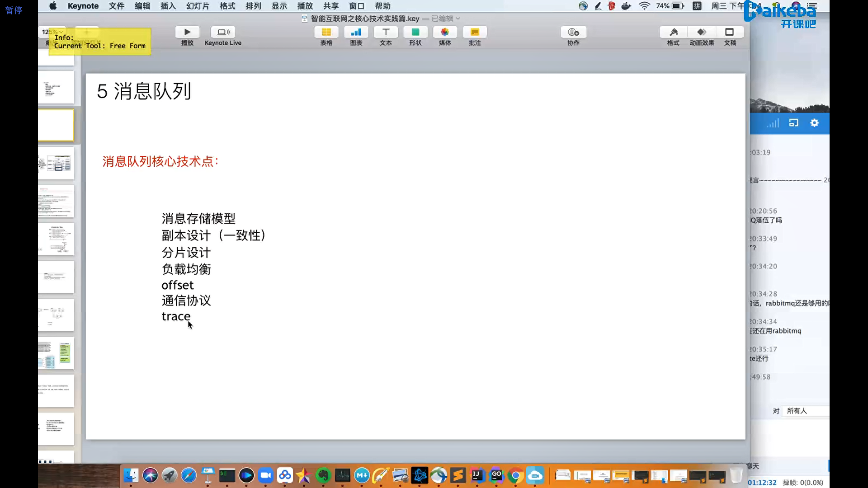The image size is (868, 488).
Task: Add a text box via the 文本 icon
Action: point(386,32)
